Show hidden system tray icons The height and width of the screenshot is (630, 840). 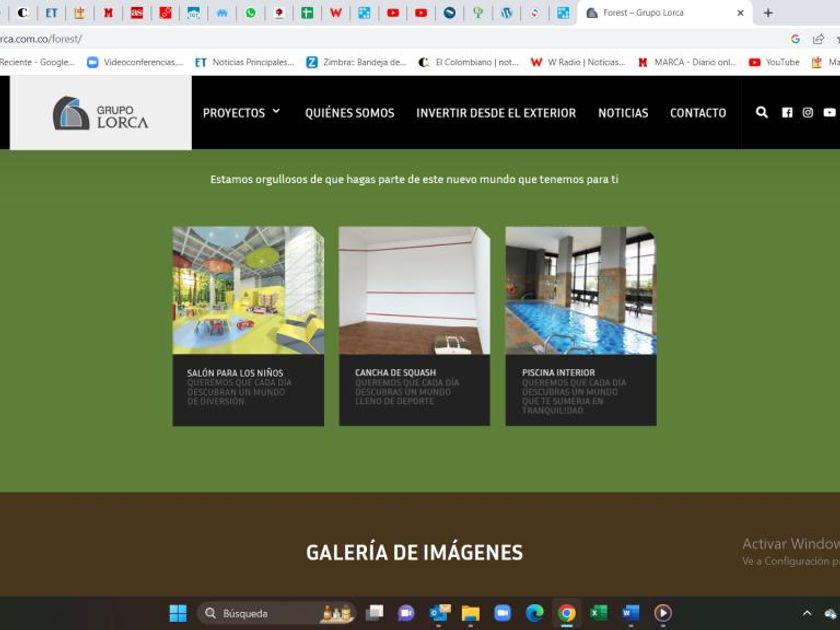click(807, 613)
